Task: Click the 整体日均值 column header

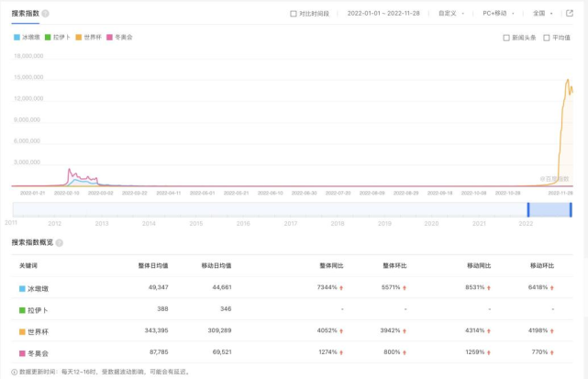Action: (x=153, y=266)
